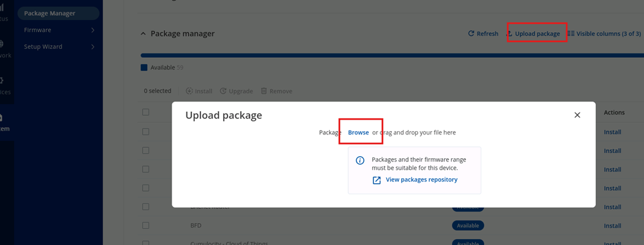The height and width of the screenshot is (245, 644).
Task: Click the external link icon beside View packages repository
Action: pyautogui.click(x=377, y=180)
